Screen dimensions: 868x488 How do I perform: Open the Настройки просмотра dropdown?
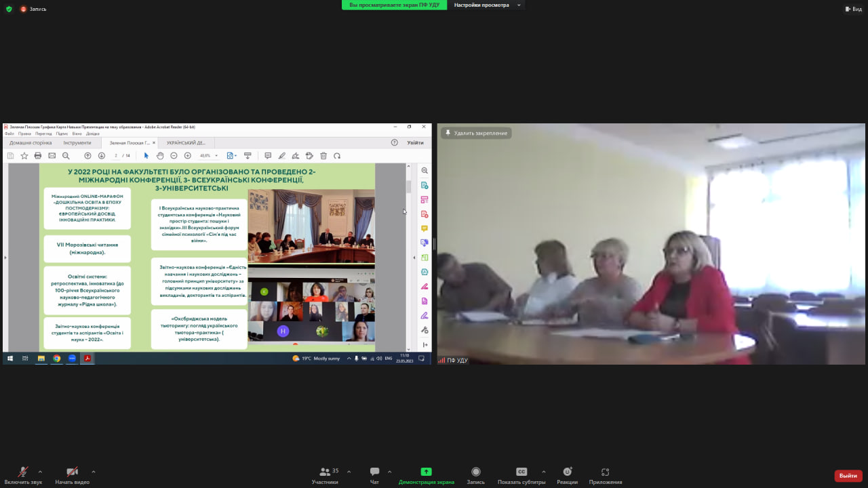(486, 5)
